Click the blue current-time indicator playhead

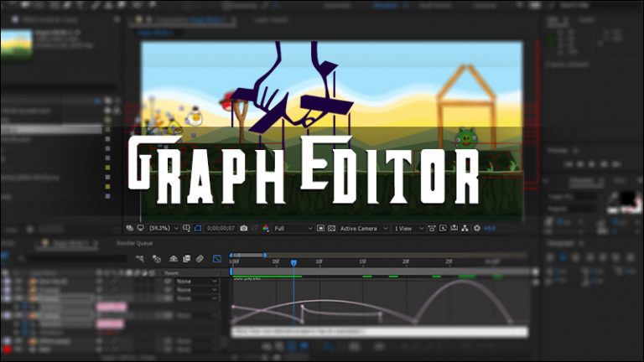(x=293, y=262)
